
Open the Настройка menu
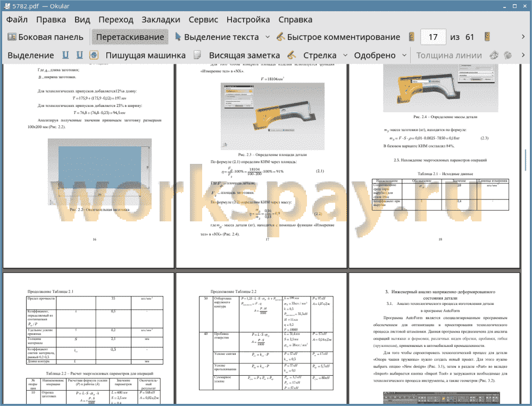pos(248,20)
